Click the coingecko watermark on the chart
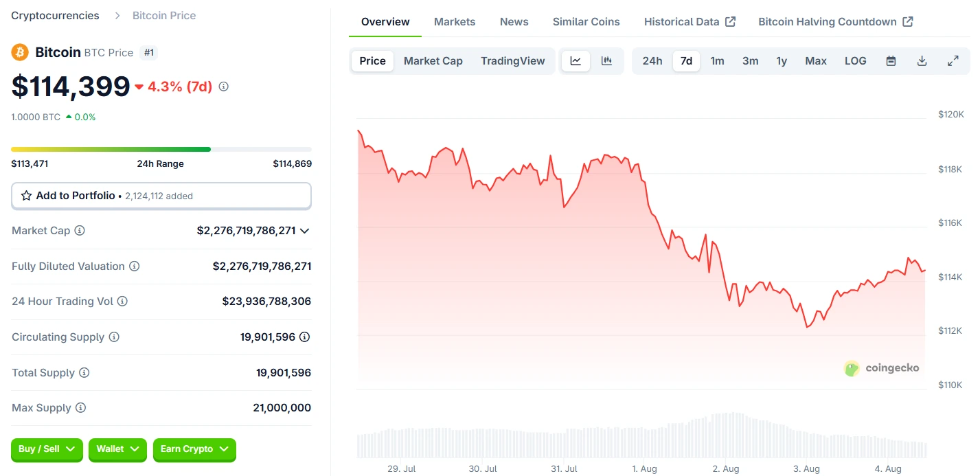Screen dimensions: 980x476 pyautogui.click(x=881, y=368)
